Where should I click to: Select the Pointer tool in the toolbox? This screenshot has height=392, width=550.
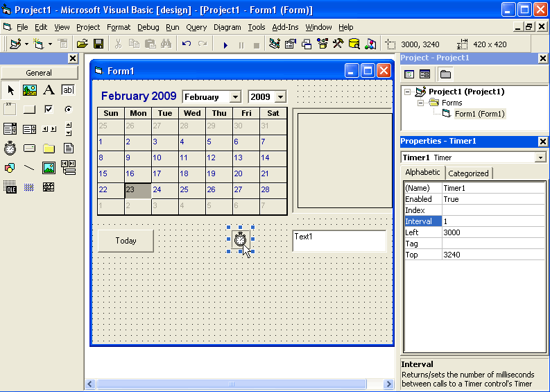tap(10, 90)
